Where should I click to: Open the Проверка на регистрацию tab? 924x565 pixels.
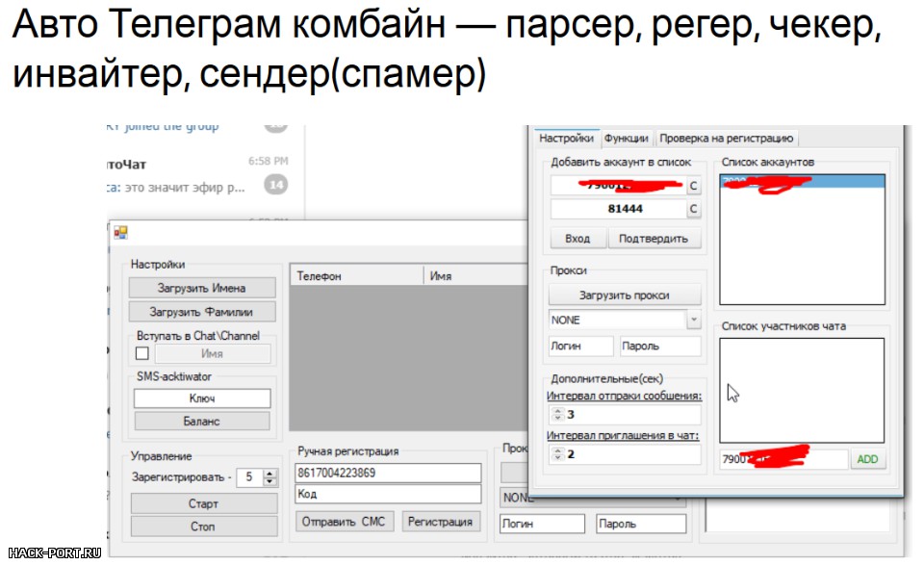(x=727, y=138)
